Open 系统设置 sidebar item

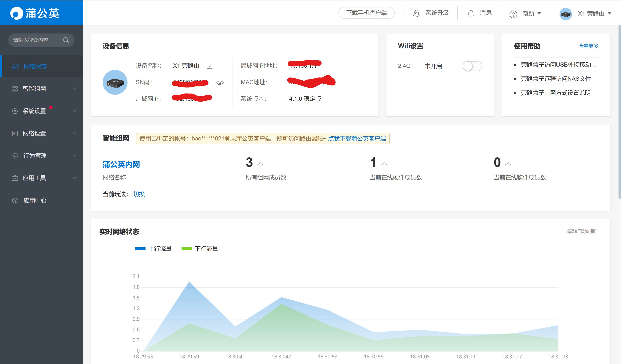coord(41,111)
